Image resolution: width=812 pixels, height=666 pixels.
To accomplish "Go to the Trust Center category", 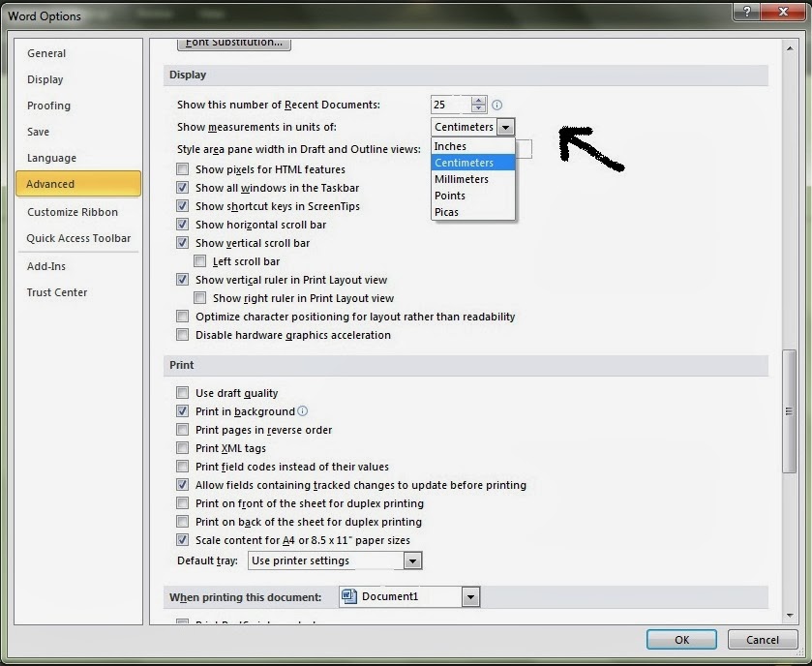I will [x=78, y=292].
